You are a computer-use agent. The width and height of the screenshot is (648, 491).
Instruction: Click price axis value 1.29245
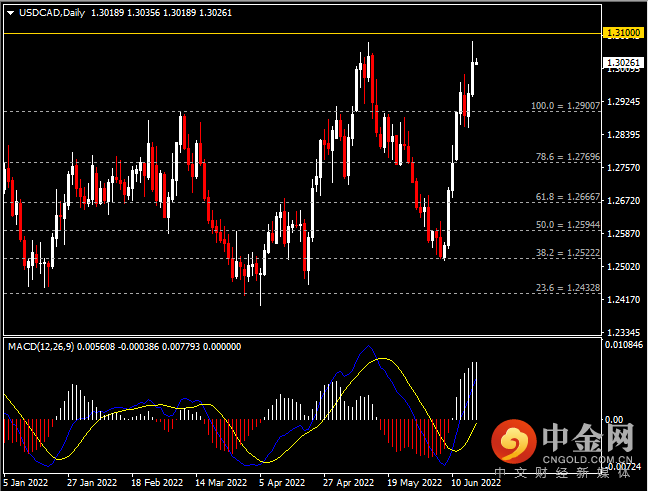click(623, 102)
